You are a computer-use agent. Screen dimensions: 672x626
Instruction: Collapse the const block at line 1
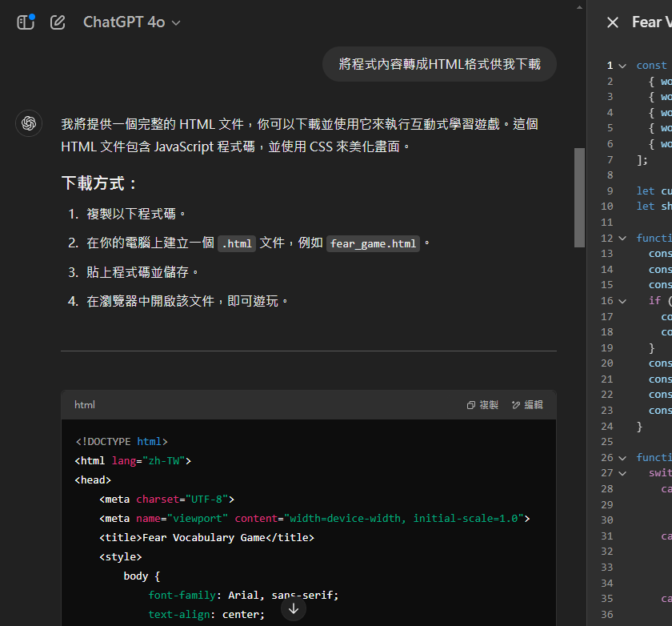pyautogui.click(x=622, y=66)
